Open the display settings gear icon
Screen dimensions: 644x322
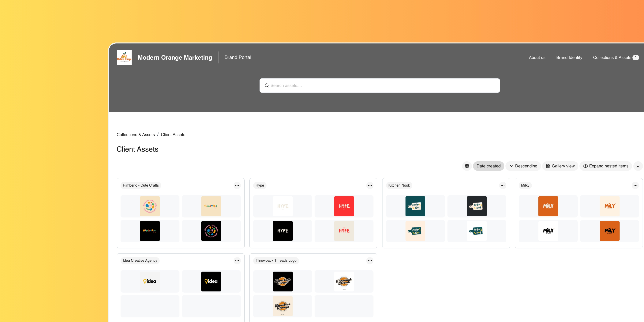tap(467, 166)
